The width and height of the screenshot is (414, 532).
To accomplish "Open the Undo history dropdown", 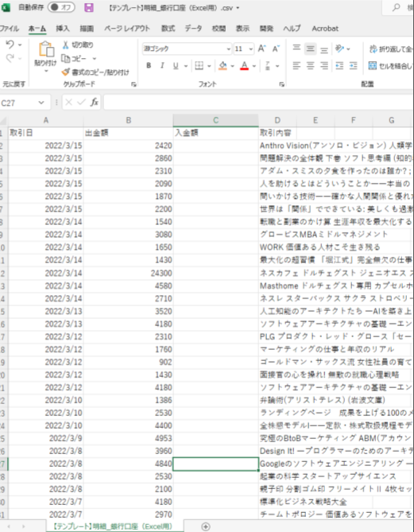I will [x=20, y=45].
